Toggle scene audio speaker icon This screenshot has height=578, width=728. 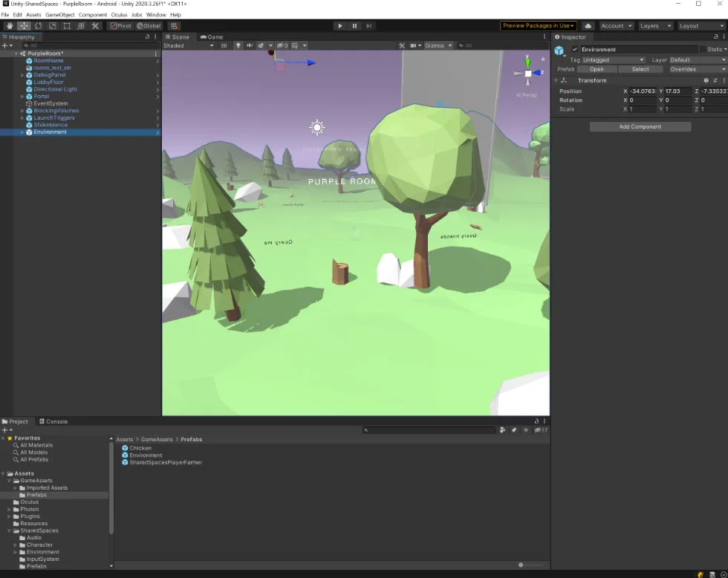[250, 45]
